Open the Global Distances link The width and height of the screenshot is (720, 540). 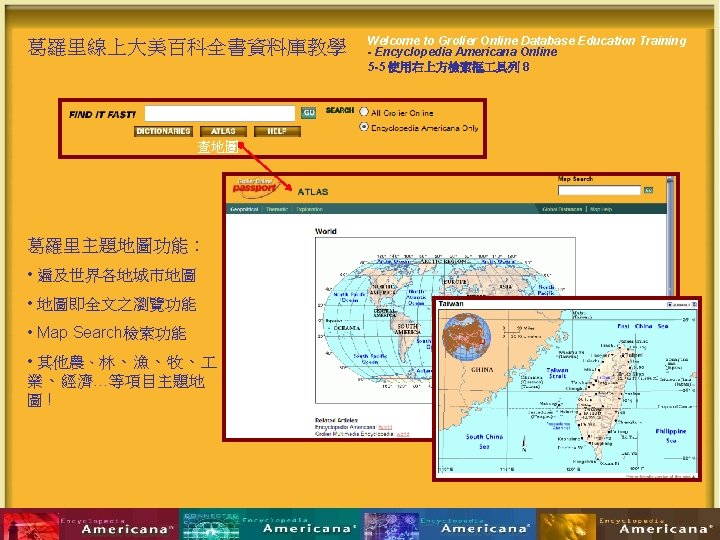pyautogui.click(x=562, y=209)
